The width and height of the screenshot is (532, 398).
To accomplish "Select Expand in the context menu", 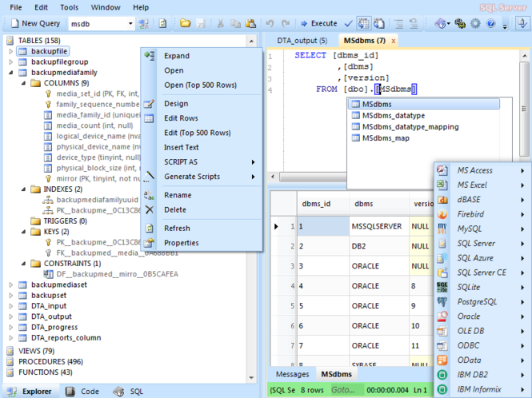I will [202, 56].
